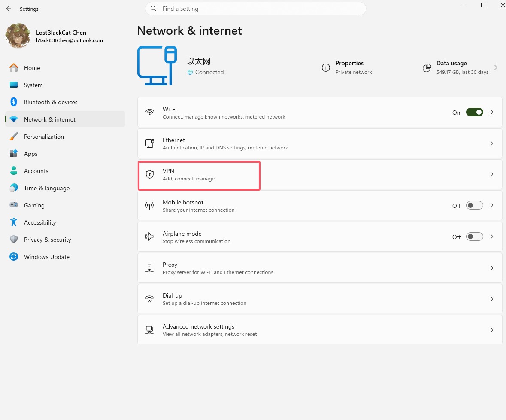506x420 pixels.
Task: Click the Personalization paintbrush icon
Action: point(14,137)
